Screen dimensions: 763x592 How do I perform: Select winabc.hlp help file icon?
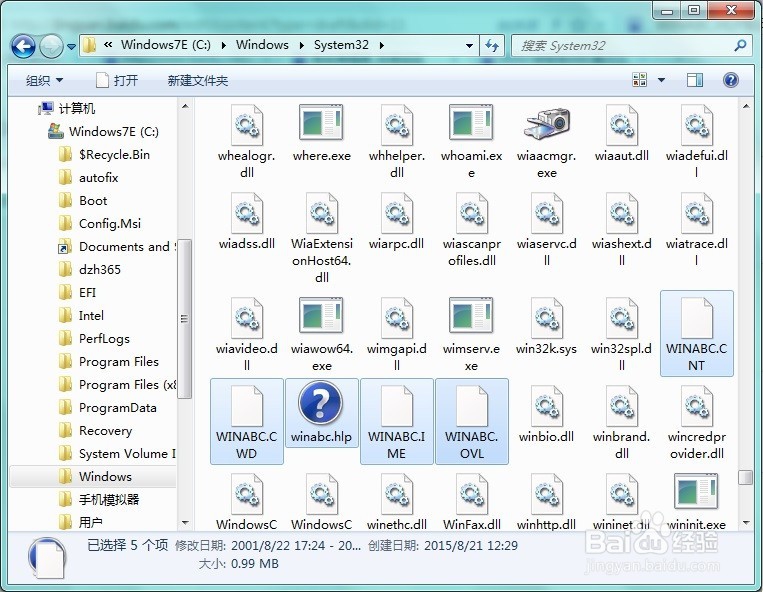321,403
